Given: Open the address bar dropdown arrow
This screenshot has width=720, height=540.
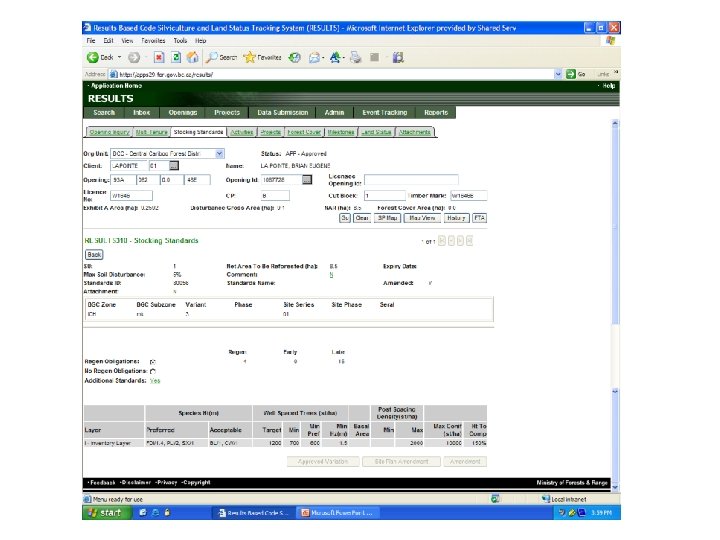Looking at the screenshot, I should click(556, 74).
